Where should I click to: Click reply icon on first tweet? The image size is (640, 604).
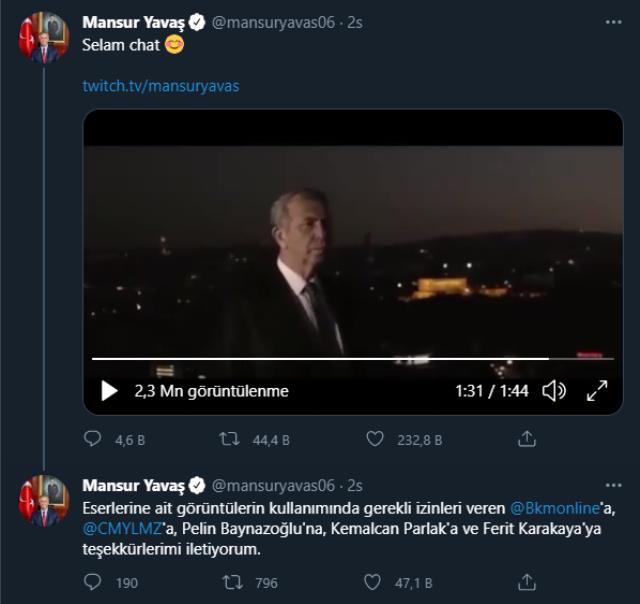click(x=93, y=439)
